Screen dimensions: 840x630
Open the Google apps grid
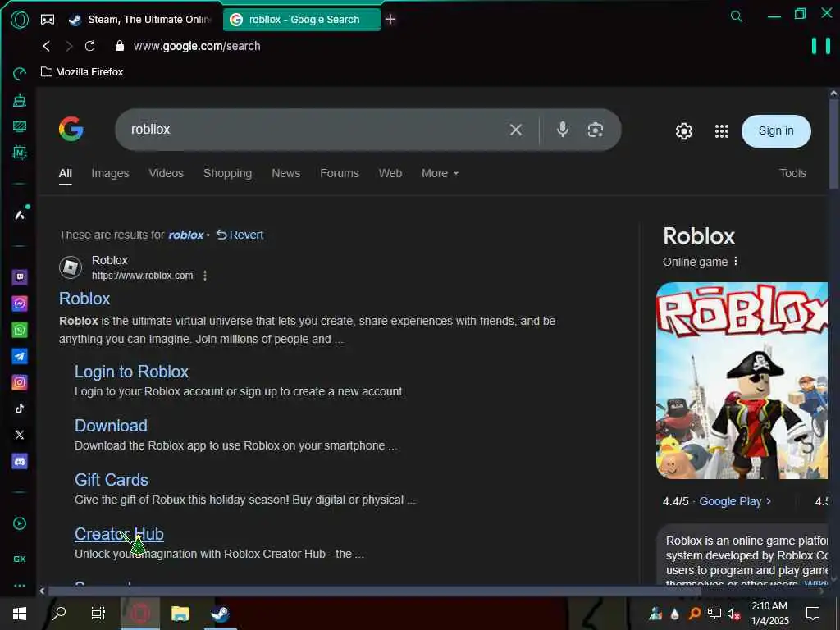click(x=722, y=131)
